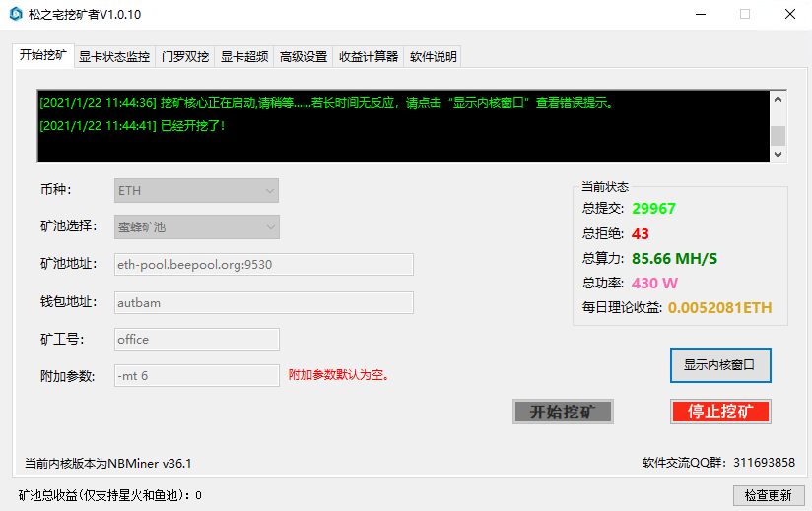Minimize the 松之宅挖矿者 window
The image size is (812, 511).
click(701, 14)
